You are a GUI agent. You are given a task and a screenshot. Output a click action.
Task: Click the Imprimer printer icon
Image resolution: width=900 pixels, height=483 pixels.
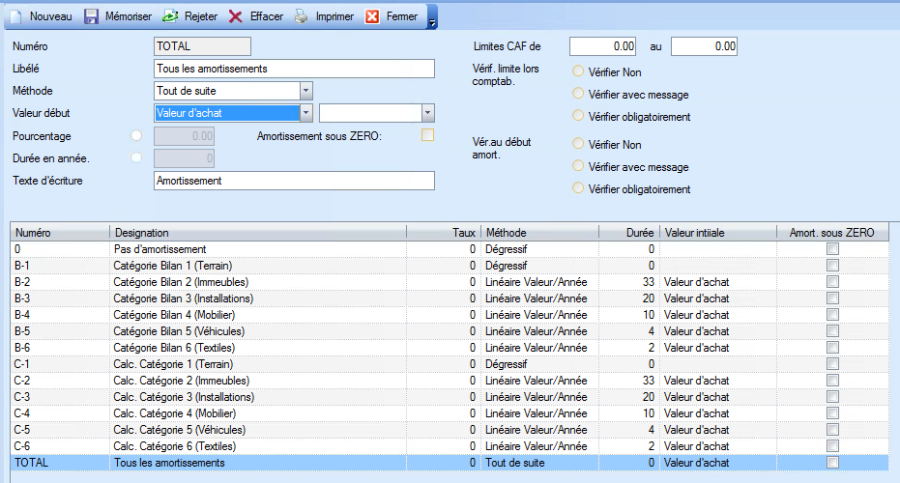tap(300, 17)
